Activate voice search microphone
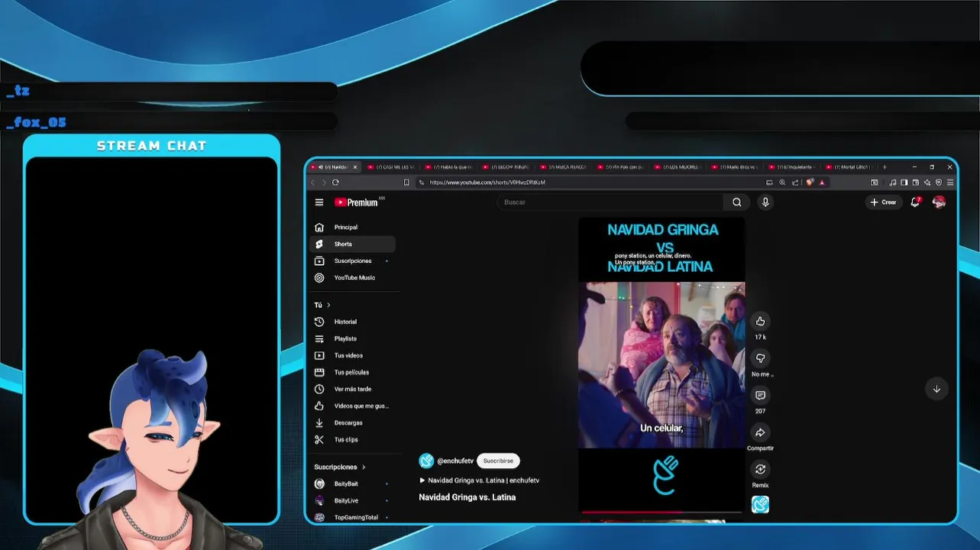This screenshot has height=550, width=980. (765, 202)
